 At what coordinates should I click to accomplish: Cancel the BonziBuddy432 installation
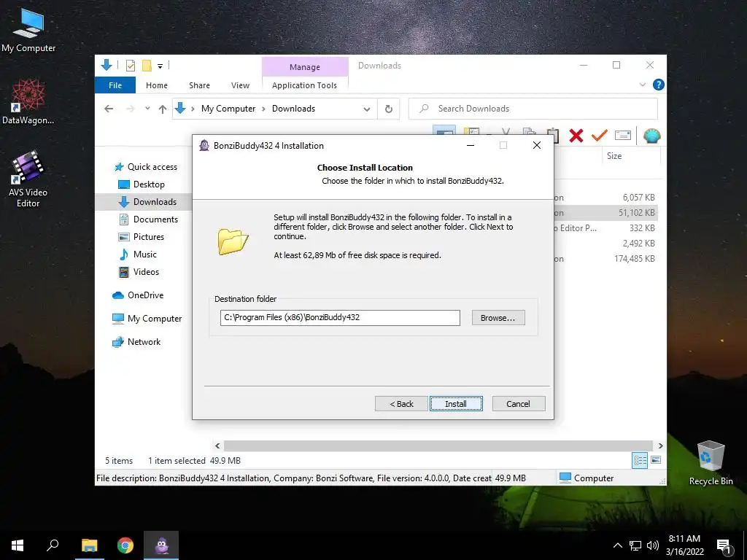click(519, 404)
